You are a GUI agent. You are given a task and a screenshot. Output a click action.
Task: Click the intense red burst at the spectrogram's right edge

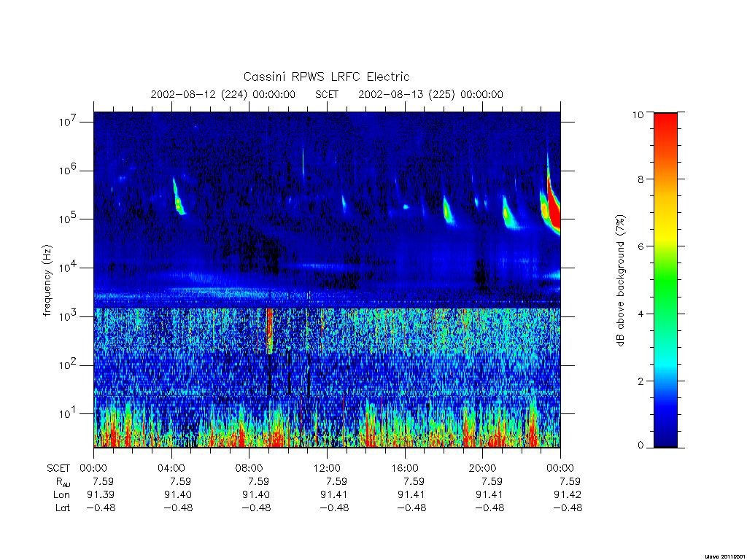pos(554,205)
